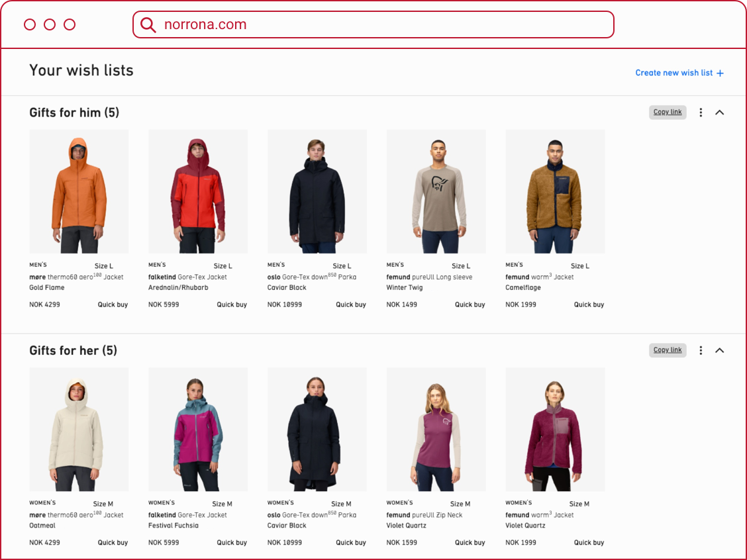The height and width of the screenshot is (560, 747).
Task: Quick buy the Winter Twig long sleeve
Action: pos(470,304)
